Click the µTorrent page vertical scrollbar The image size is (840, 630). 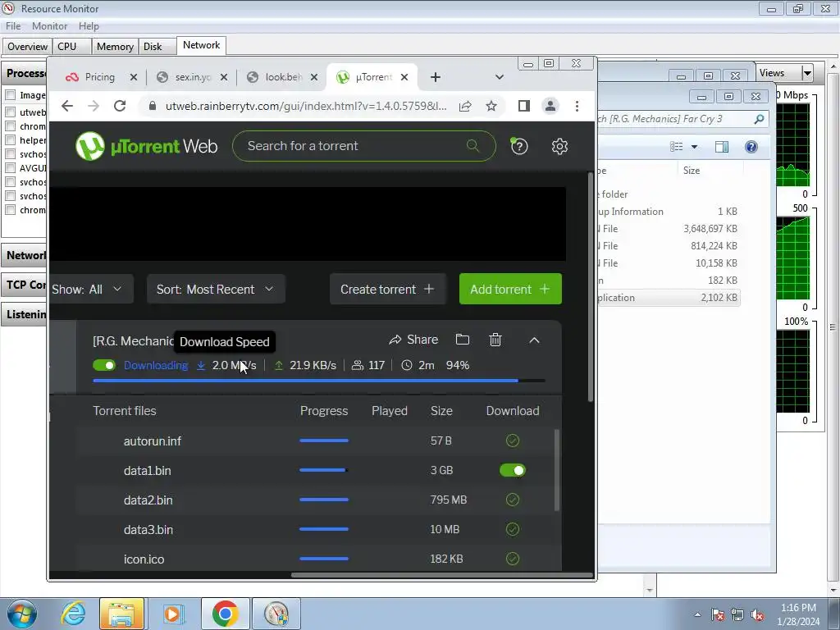591,286
